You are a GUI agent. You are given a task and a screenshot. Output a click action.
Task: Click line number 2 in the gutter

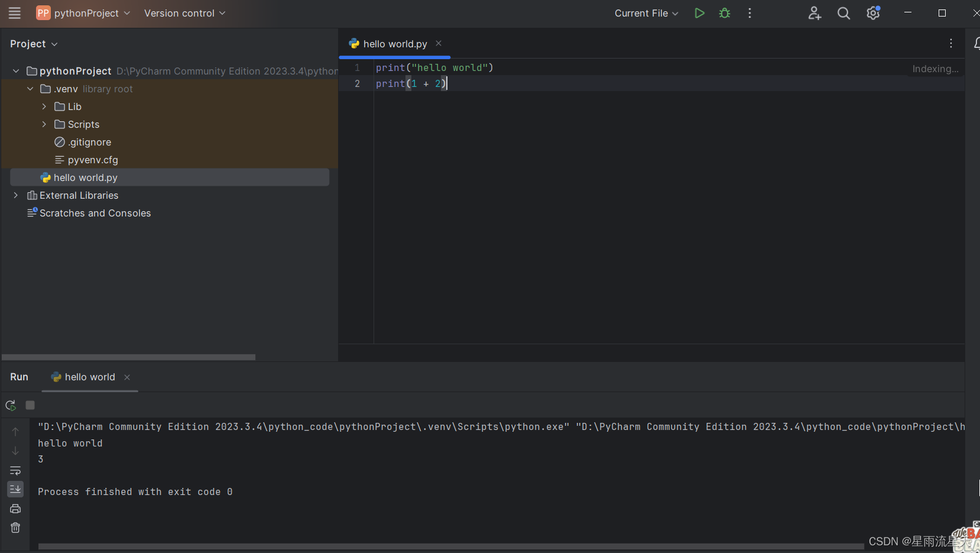pyautogui.click(x=357, y=83)
